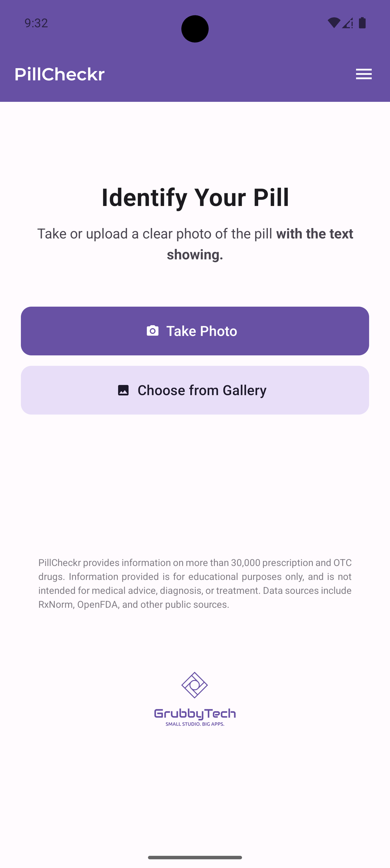Tap the image icon on Choose from Gallery

[123, 390]
